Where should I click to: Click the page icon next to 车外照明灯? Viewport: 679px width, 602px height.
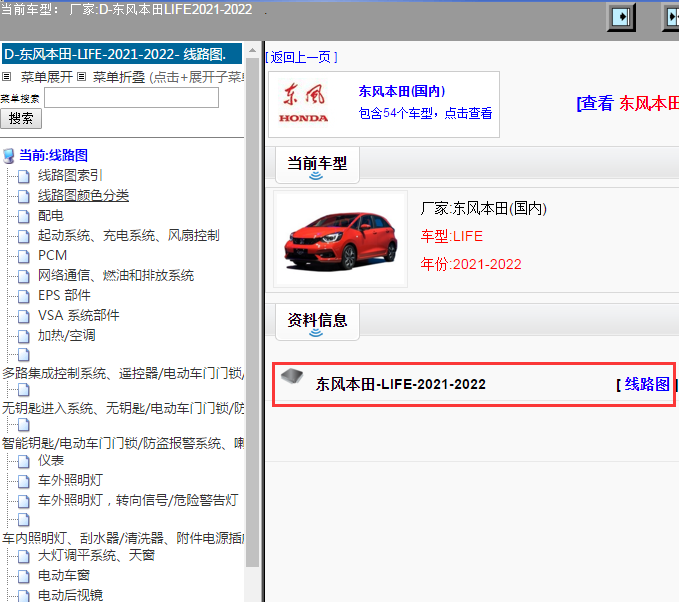click(24, 481)
